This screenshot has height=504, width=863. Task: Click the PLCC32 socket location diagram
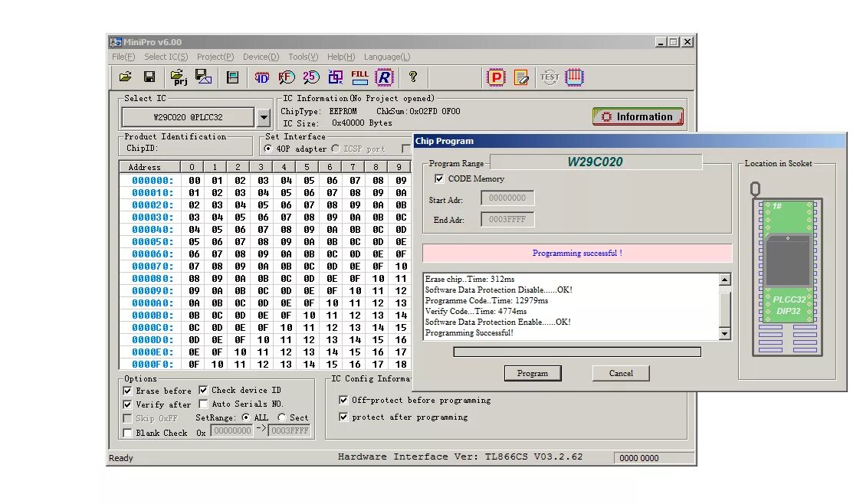787,270
